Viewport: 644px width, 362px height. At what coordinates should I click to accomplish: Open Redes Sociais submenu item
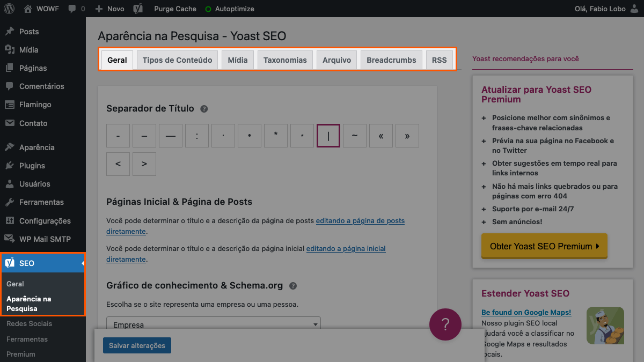pyautogui.click(x=30, y=323)
